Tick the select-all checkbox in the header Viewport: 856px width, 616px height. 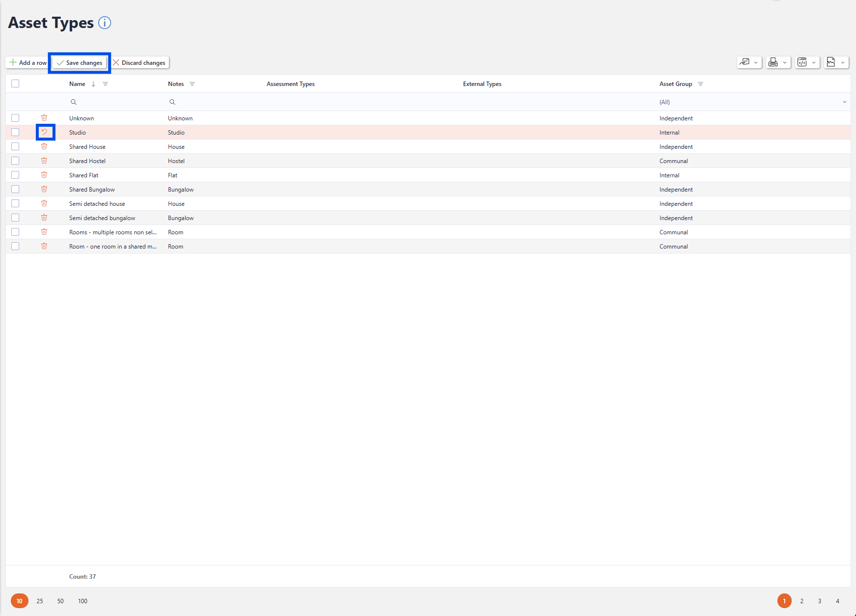[x=15, y=84]
